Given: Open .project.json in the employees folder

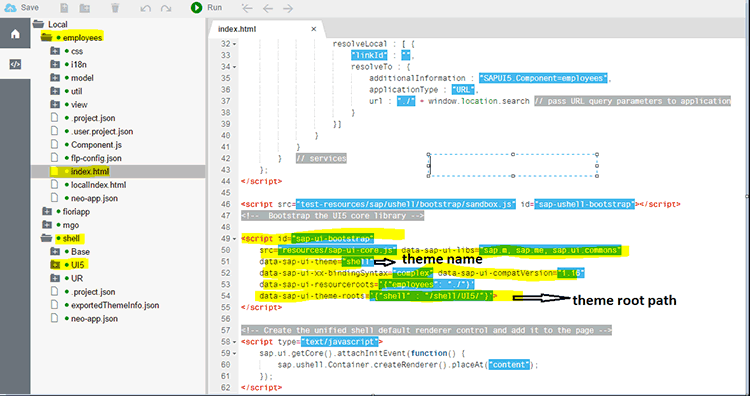Looking at the screenshot, I should 93,118.
